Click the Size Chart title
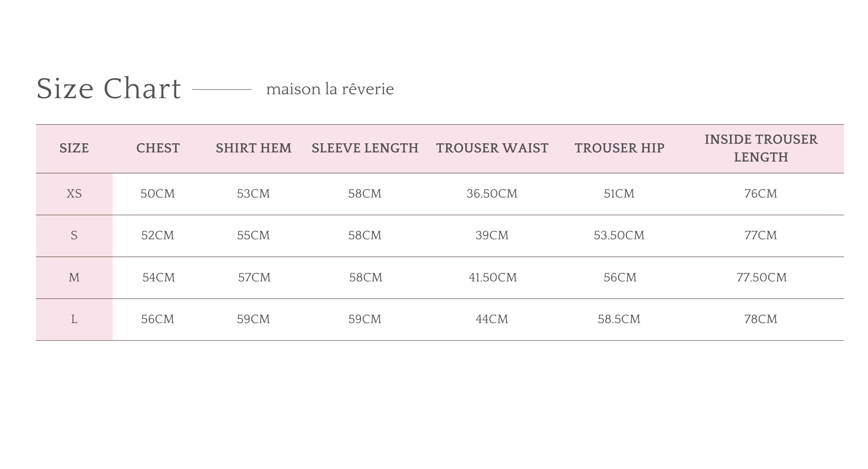This screenshot has height=469, width=868. pos(108,89)
